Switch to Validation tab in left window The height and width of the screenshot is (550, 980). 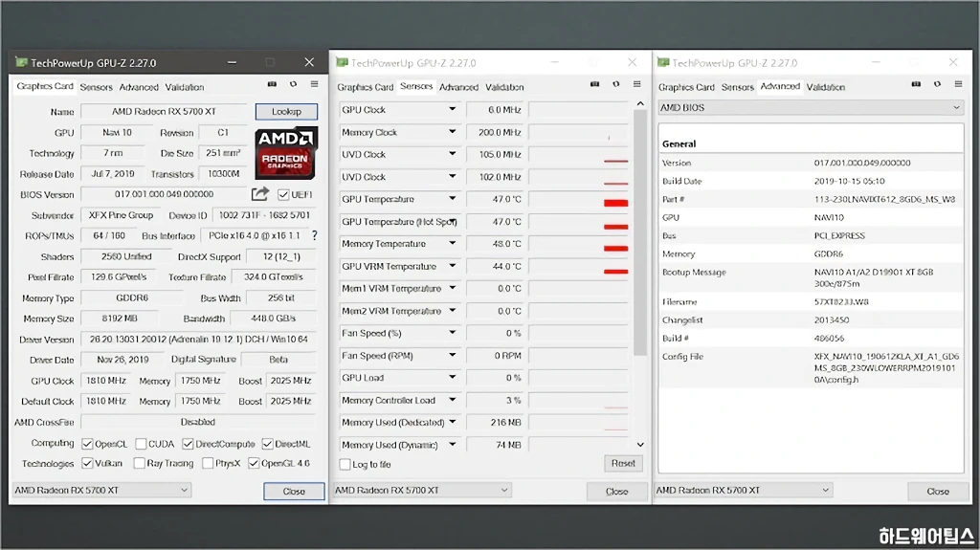(185, 87)
